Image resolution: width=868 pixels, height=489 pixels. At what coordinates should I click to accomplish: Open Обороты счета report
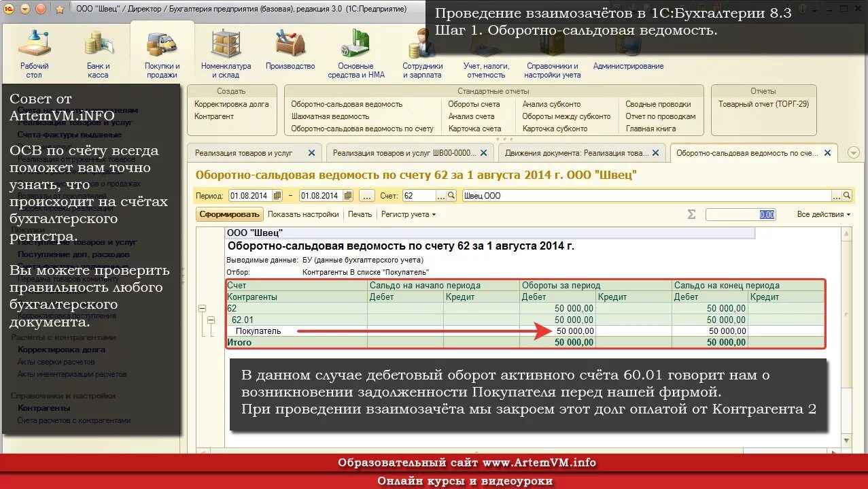click(474, 104)
